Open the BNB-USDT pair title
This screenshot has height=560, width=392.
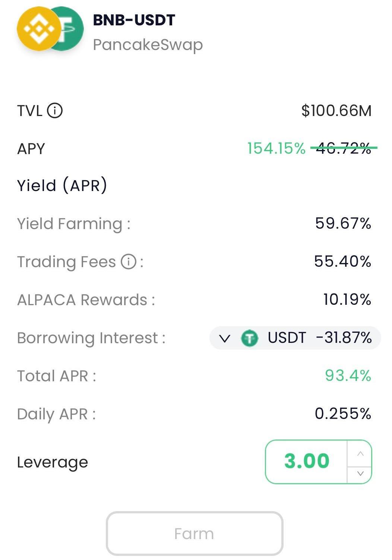pyautogui.click(x=134, y=20)
